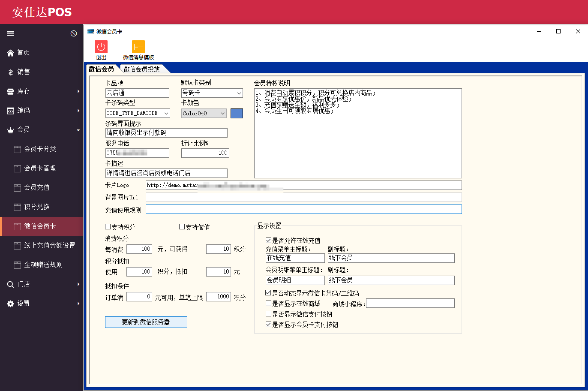Screen dimensions: 588x391
Task: Open 微信消息模板 toolbar icon
Action: click(138, 47)
